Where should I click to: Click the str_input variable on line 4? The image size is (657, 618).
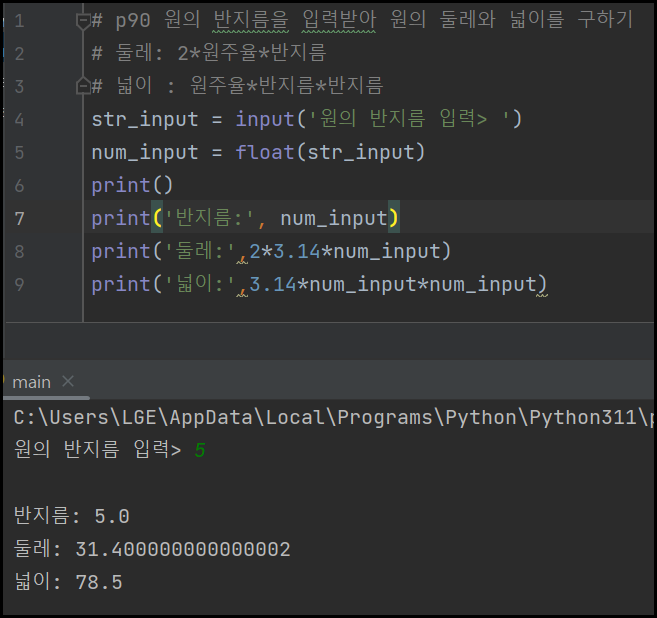click(145, 119)
